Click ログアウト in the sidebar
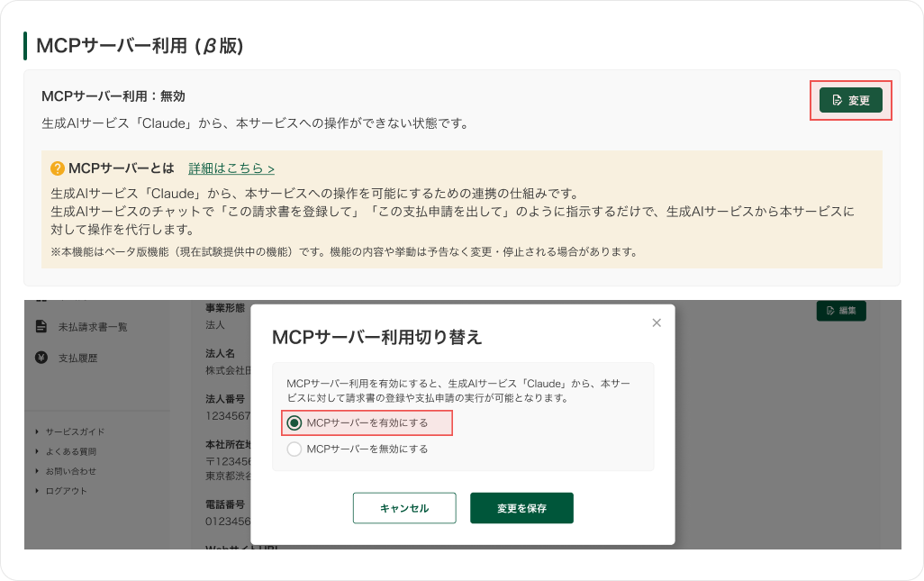The image size is (924, 581). (x=66, y=491)
